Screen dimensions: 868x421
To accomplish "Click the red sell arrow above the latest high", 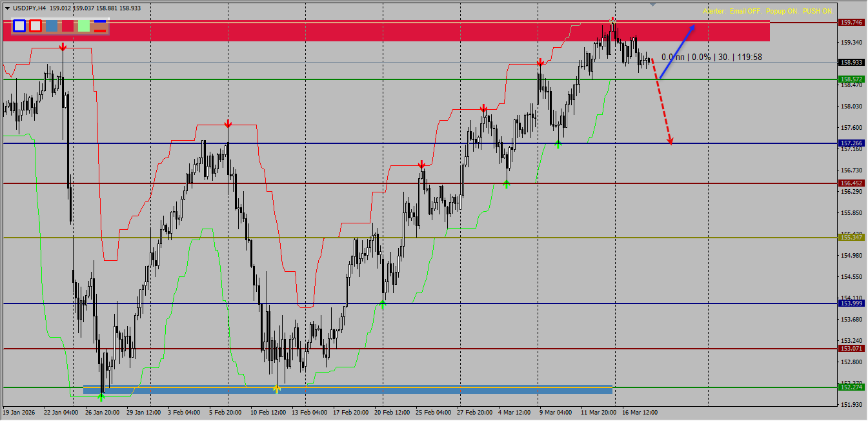I will [x=612, y=21].
